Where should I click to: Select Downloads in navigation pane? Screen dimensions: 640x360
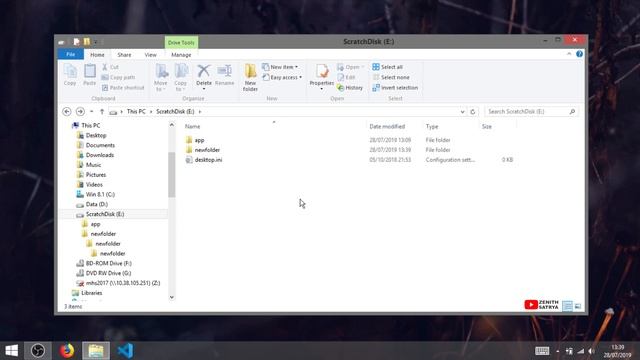coord(100,155)
